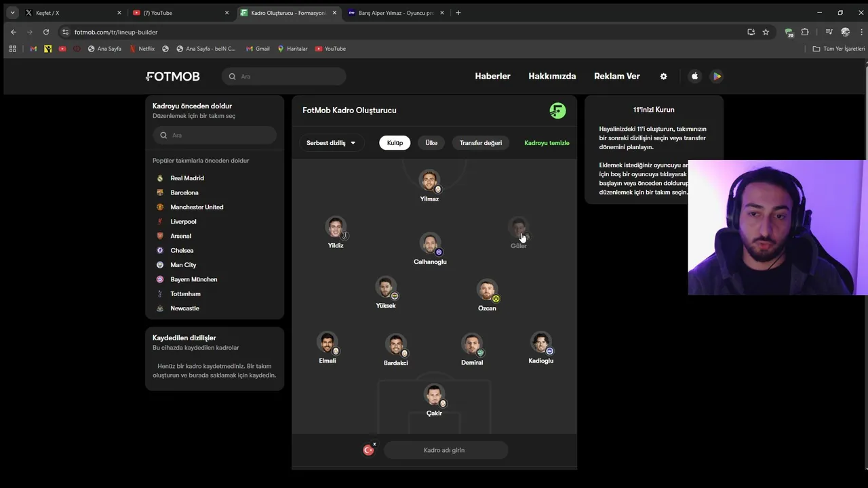Image resolution: width=868 pixels, height=488 pixels.
Task: Remove the Turkey flag with small x
Action: pos(374,445)
